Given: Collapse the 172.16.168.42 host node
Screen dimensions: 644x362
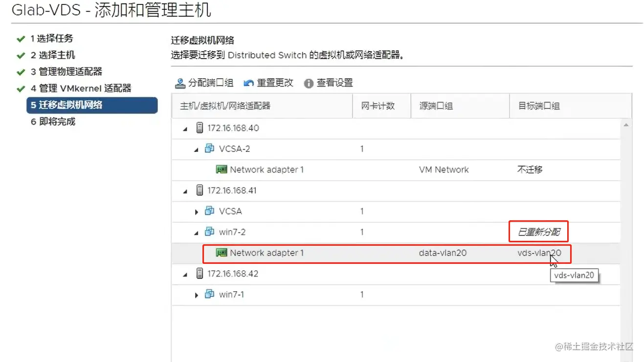Looking at the screenshot, I should click(185, 275).
